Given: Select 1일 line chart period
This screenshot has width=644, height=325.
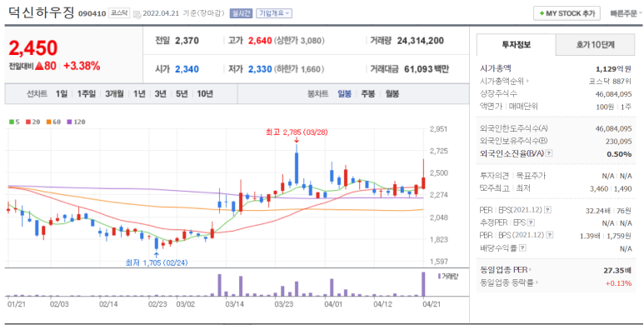Looking at the screenshot, I should click(x=62, y=94).
